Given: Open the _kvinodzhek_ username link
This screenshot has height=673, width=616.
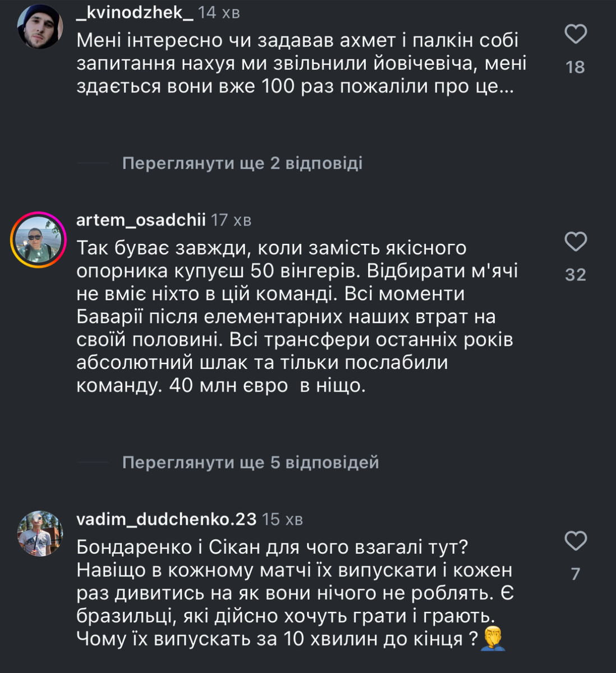Looking at the screenshot, I should [x=135, y=12].
